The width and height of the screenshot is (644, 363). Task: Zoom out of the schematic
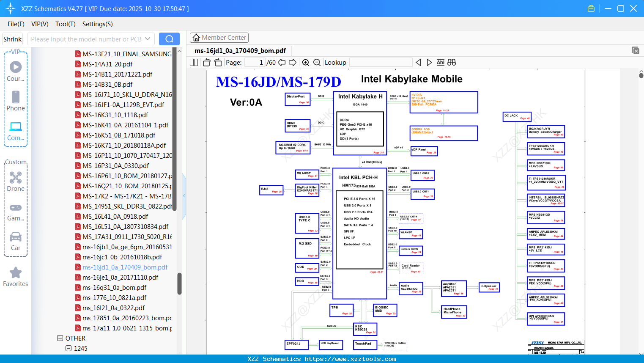click(317, 63)
